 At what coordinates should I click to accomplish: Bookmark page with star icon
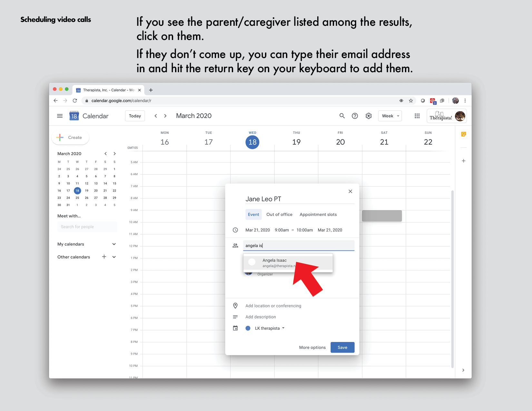point(411,101)
